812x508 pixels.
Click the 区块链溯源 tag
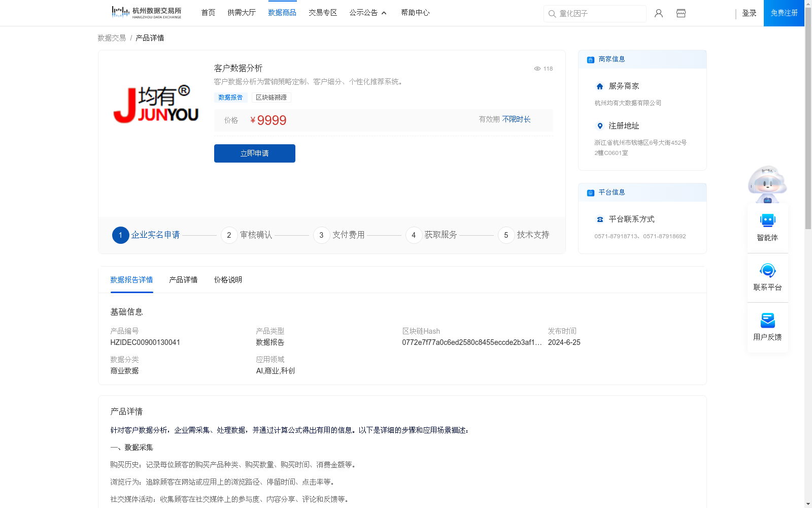click(x=271, y=98)
